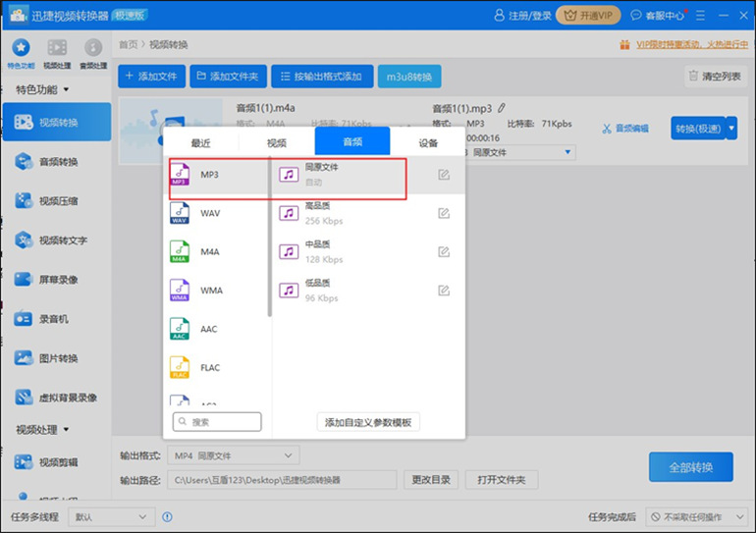Screen dimensions: 756x533
Task: Open the 不采取任何操作 dropdown
Action: [697, 517]
